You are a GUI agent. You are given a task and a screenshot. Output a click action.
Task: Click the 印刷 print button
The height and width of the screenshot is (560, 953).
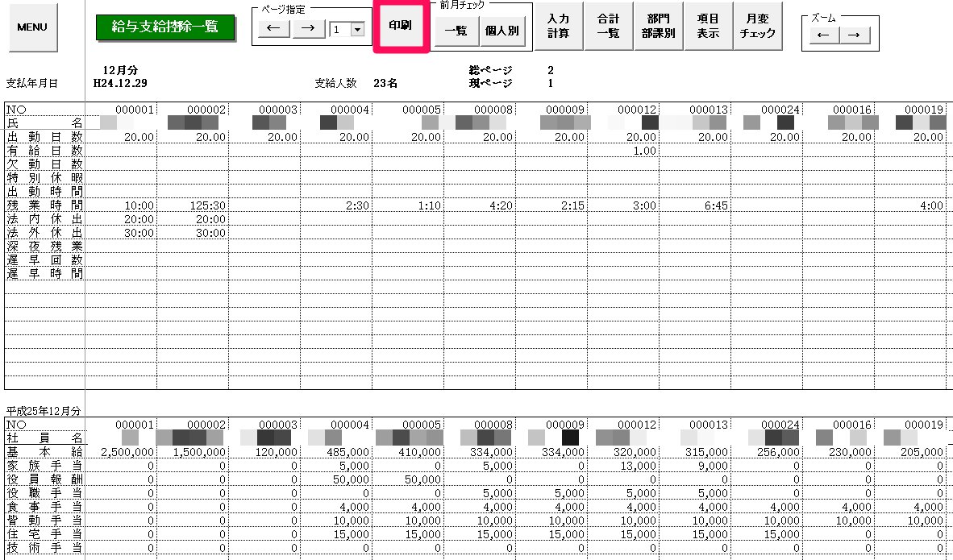click(x=401, y=27)
